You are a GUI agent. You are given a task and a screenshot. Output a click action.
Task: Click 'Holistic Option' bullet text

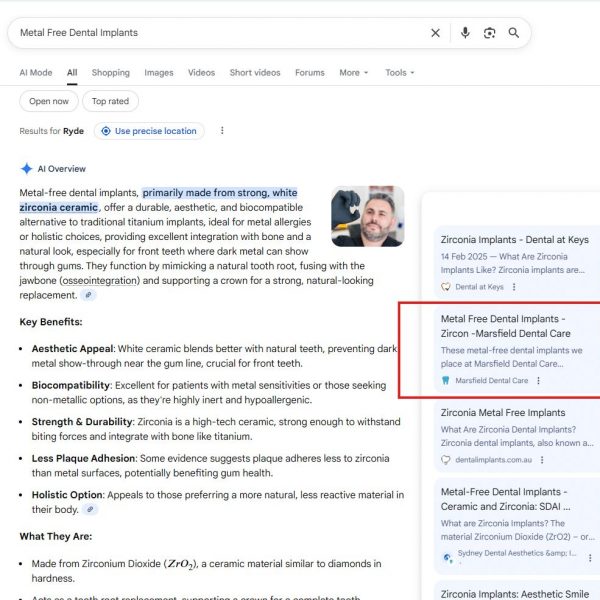pos(67,495)
